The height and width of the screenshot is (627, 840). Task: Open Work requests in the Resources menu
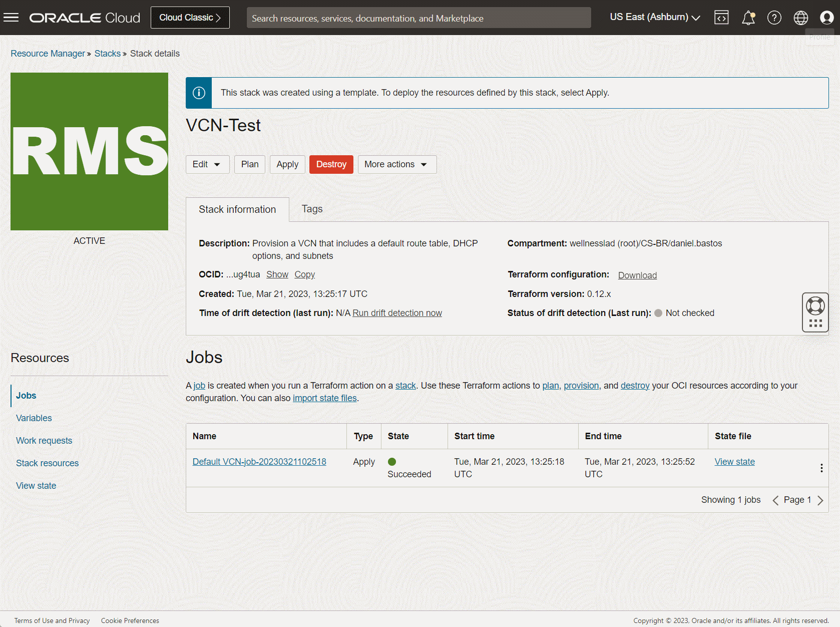click(44, 441)
